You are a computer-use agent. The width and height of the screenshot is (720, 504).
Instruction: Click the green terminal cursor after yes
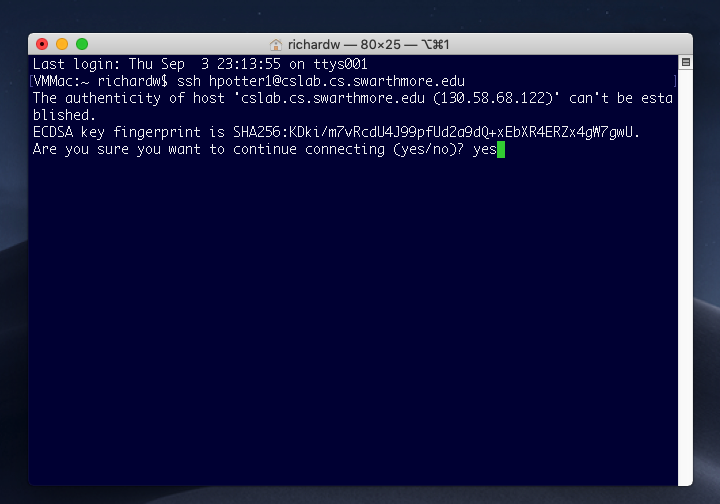point(501,150)
